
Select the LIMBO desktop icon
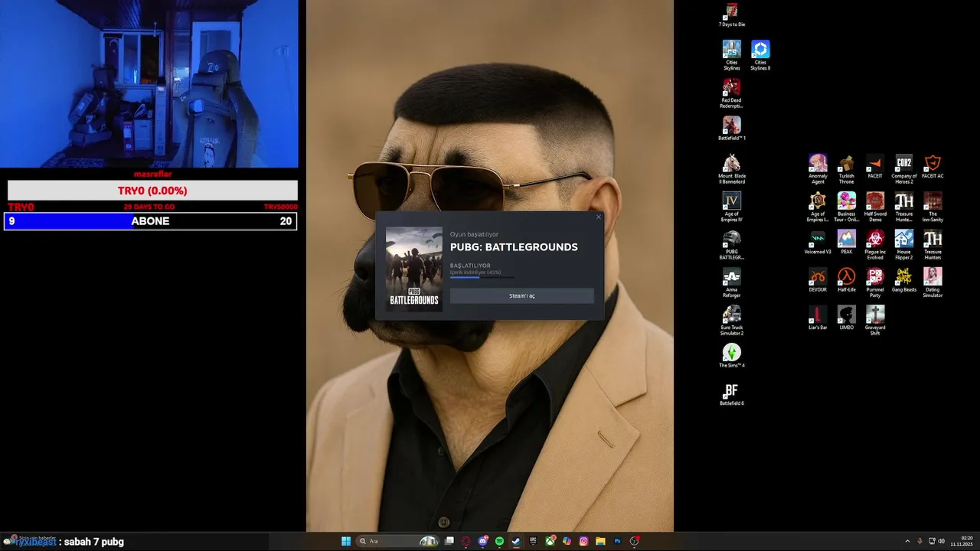(x=846, y=318)
